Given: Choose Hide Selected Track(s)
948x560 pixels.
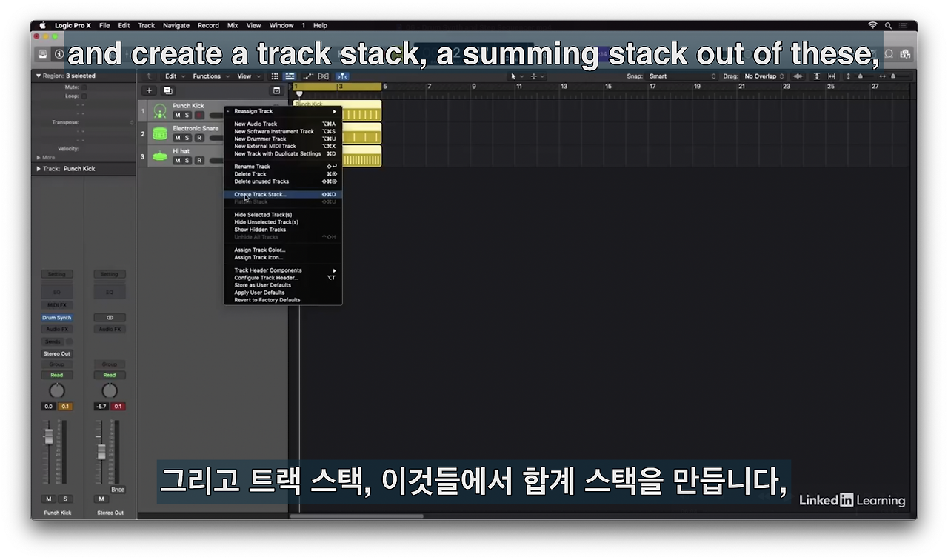Looking at the screenshot, I should click(x=283, y=215).
